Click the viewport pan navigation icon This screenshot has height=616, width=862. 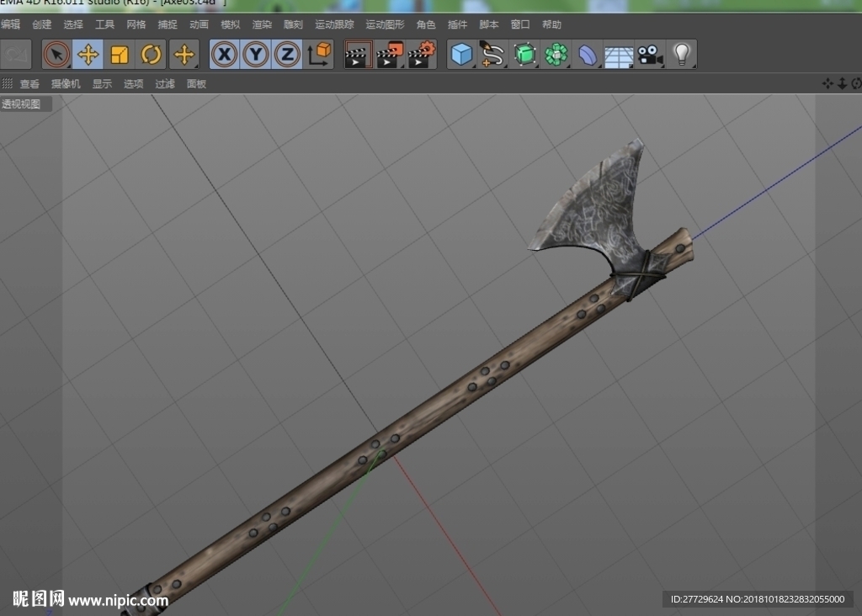827,83
